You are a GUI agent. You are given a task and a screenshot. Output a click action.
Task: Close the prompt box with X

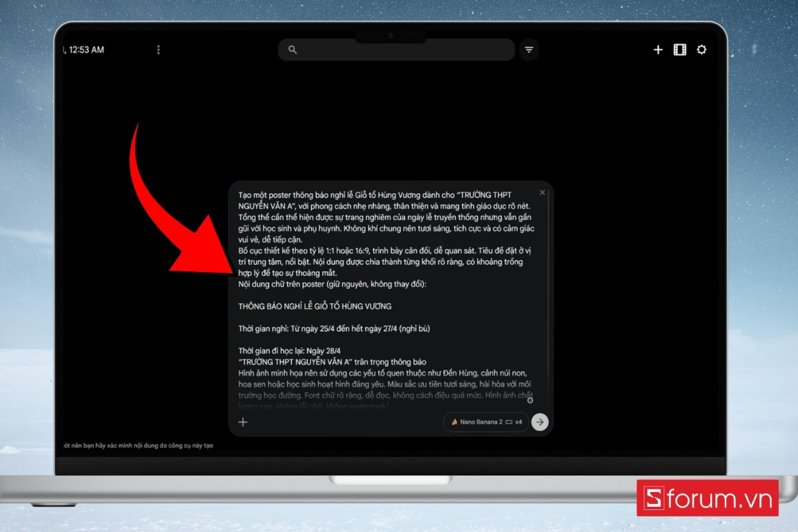542,192
